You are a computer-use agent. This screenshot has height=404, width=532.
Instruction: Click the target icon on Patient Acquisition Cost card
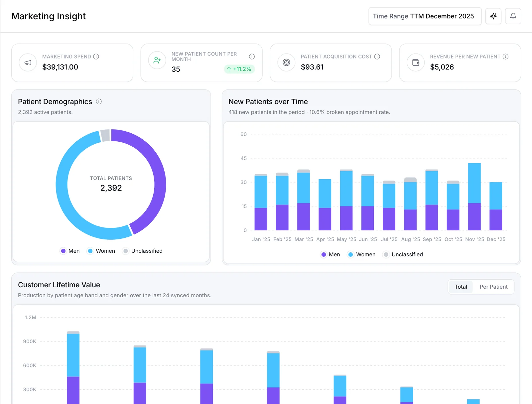click(286, 63)
